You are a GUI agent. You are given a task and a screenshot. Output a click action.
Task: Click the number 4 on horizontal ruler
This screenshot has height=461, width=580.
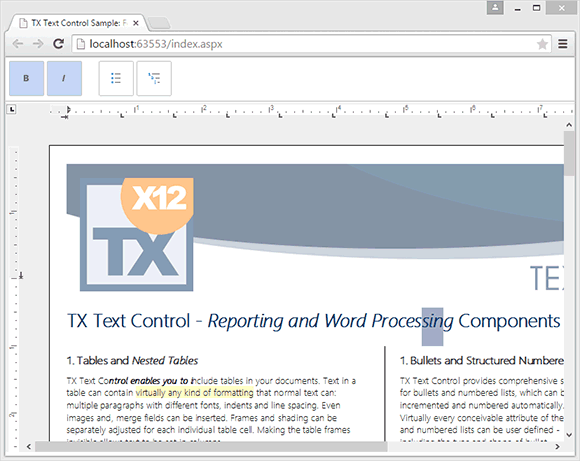(339, 109)
